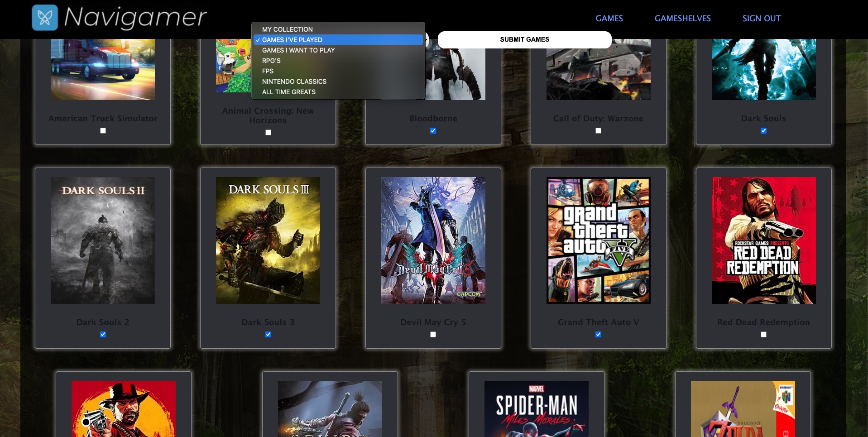Image resolution: width=868 pixels, height=437 pixels.
Task: Click the Legend of Zelda N64 cover
Action: click(743, 409)
